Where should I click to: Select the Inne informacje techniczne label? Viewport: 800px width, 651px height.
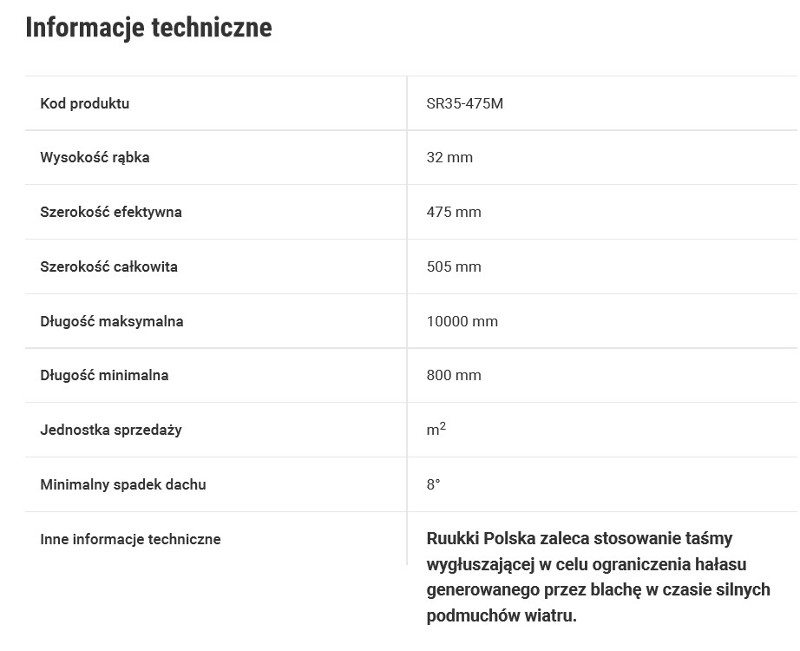click(x=130, y=539)
